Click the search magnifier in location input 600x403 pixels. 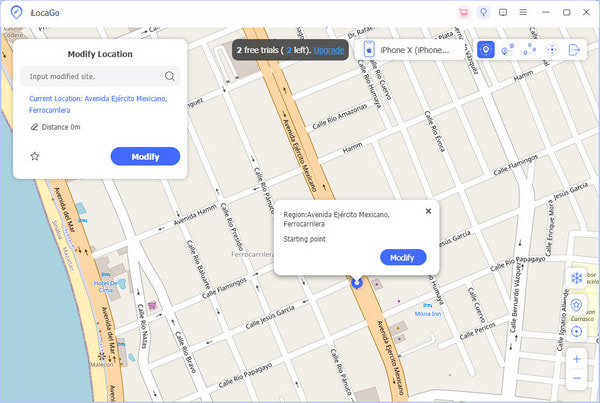(170, 76)
